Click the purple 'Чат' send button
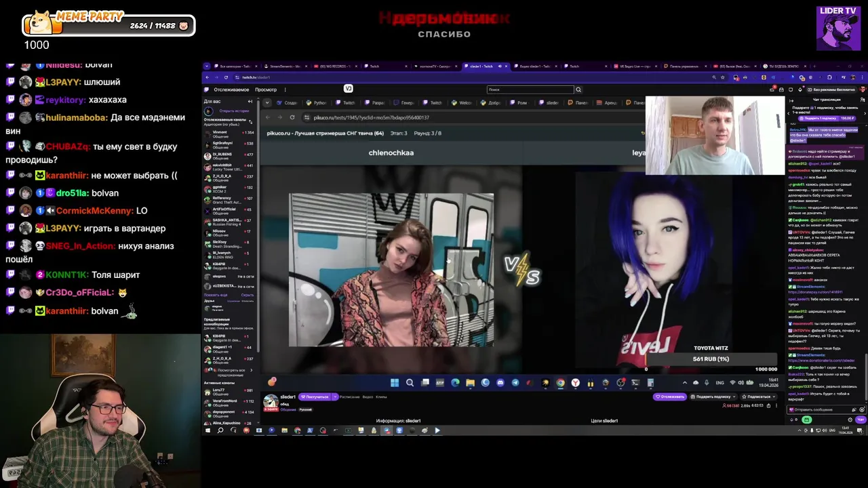 [x=861, y=420]
